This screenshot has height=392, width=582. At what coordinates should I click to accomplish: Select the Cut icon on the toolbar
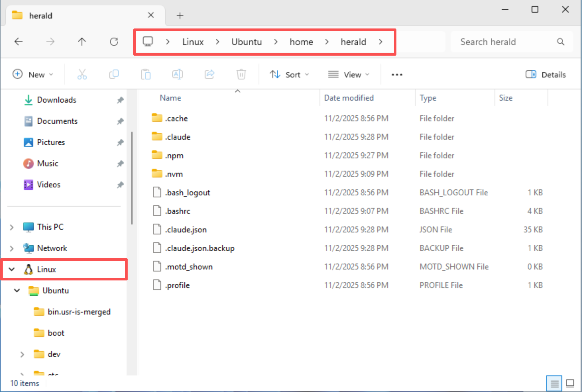pos(82,74)
